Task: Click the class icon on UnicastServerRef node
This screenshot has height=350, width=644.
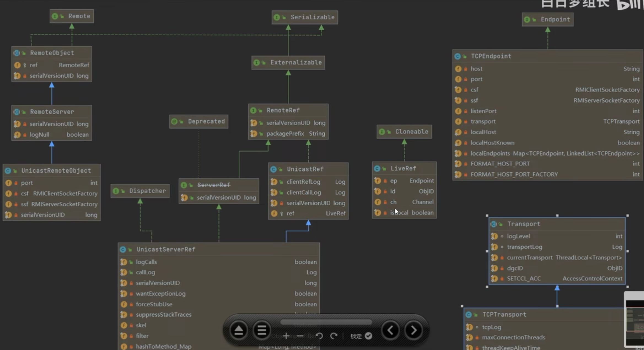Action: pyautogui.click(x=123, y=250)
